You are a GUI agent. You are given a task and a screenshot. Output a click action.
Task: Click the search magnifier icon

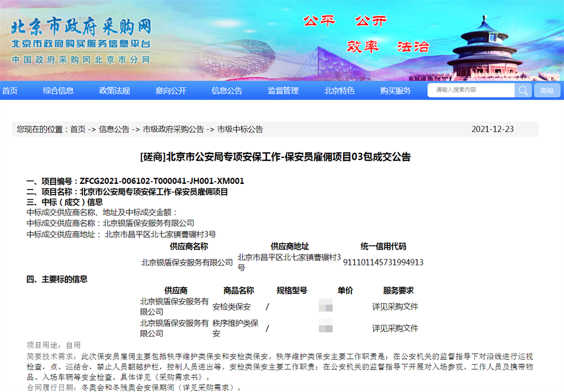click(523, 90)
